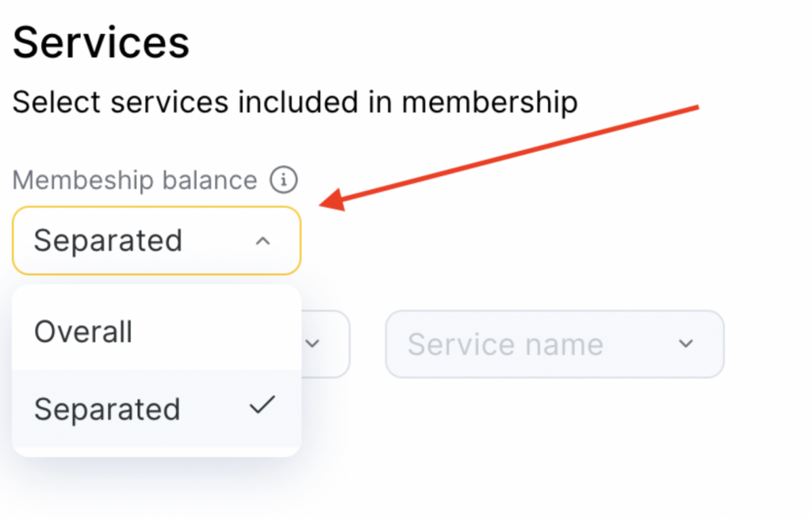
Task: Collapse the balance dropdown with the up chevron
Action: (263, 241)
